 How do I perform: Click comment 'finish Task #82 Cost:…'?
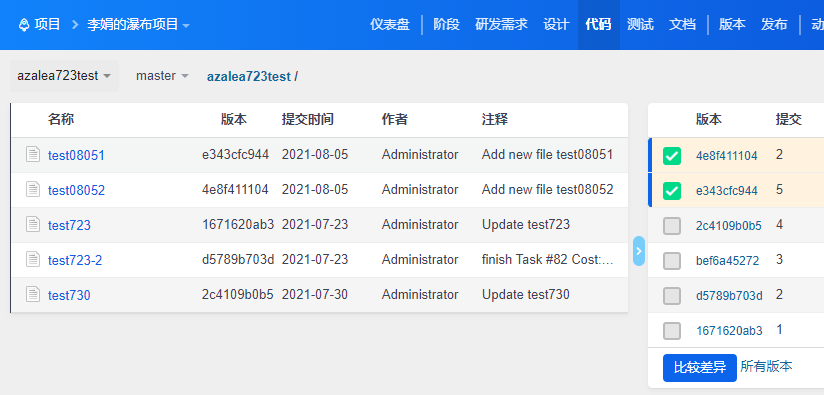click(548, 259)
